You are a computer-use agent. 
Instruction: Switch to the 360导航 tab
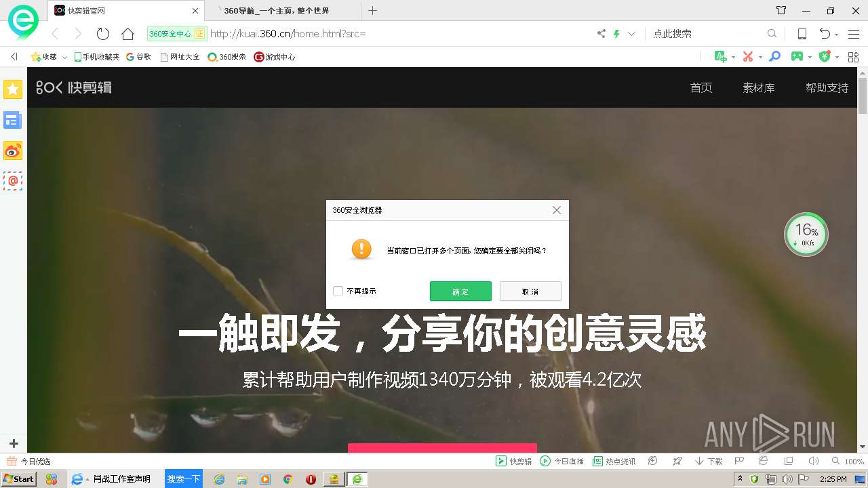(x=283, y=11)
